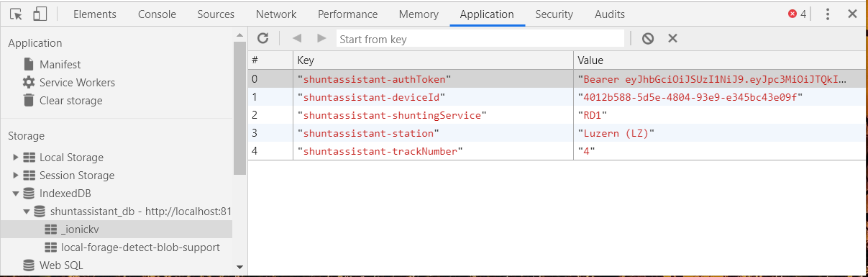Click the red error count indicator
This screenshot has width=868, height=277.
click(798, 14)
